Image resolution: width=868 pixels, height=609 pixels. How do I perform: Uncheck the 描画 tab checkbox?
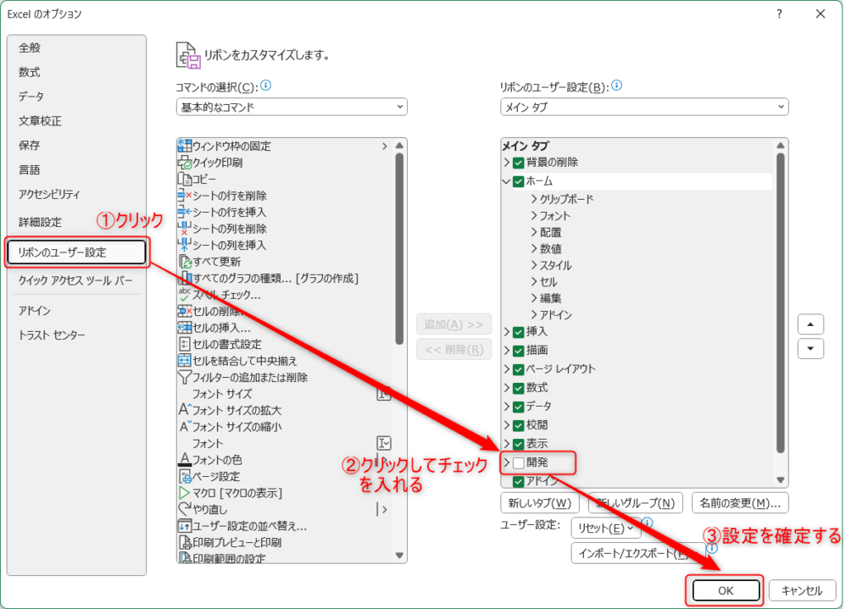[519, 351]
